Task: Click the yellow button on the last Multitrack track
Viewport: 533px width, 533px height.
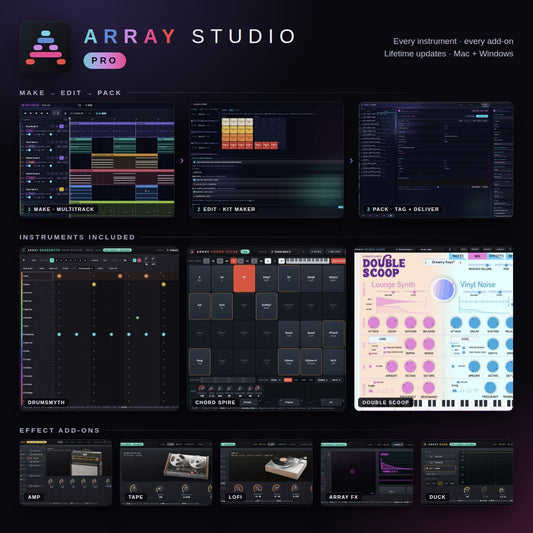Action: 62,189
